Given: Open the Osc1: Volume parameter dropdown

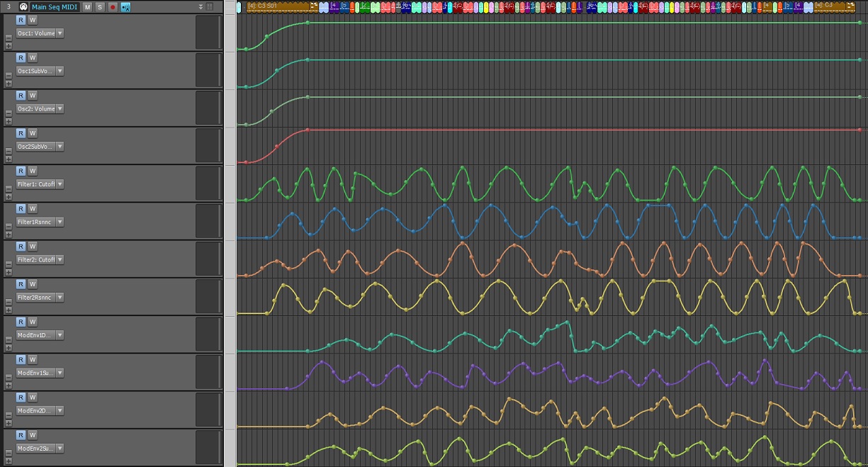Looking at the screenshot, I should click(60, 33).
